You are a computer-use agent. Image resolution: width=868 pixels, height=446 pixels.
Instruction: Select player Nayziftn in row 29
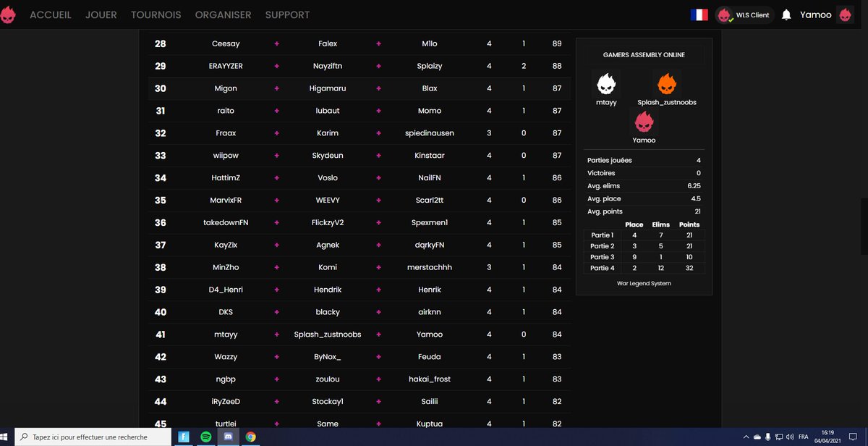coord(328,66)
